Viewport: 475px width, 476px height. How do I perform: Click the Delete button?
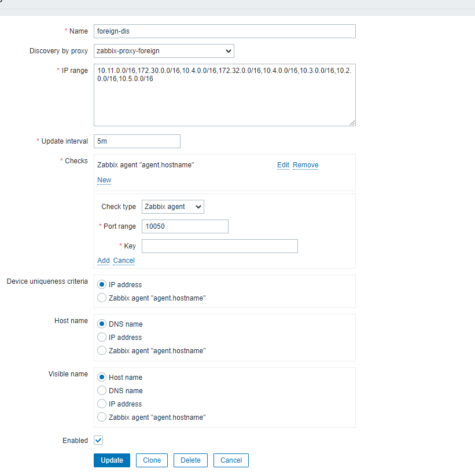[190, 460]
